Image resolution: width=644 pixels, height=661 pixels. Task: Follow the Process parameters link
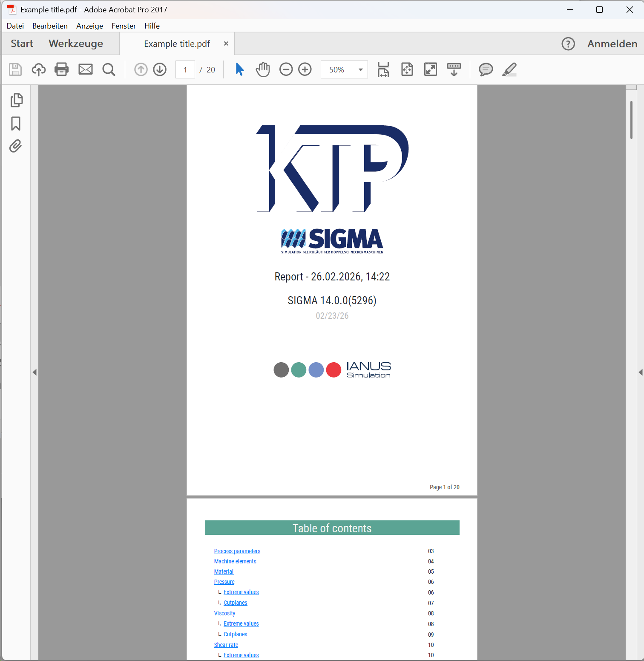[237, 551]
